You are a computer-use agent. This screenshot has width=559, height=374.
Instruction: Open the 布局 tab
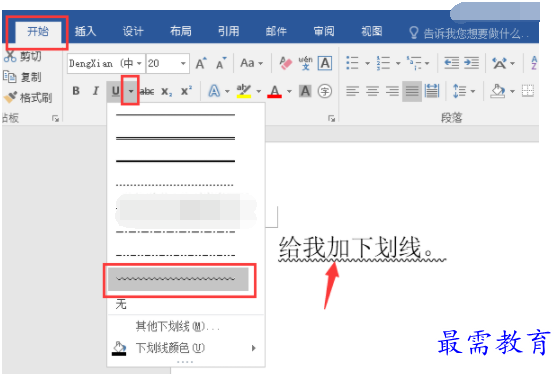pyautogui.click(x=181, y=31)
